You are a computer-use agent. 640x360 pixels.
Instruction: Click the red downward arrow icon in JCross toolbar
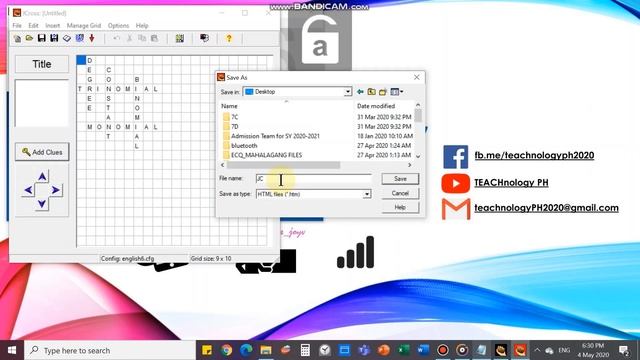pos(92,38)
